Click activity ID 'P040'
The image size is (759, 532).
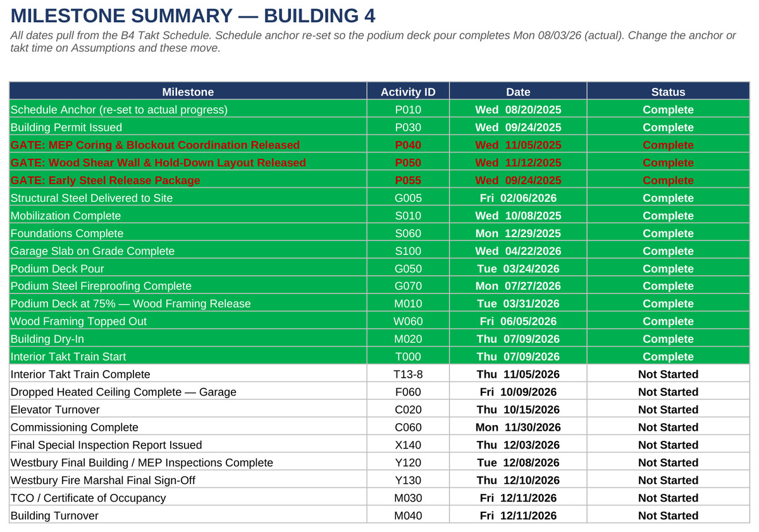[408, 145]
